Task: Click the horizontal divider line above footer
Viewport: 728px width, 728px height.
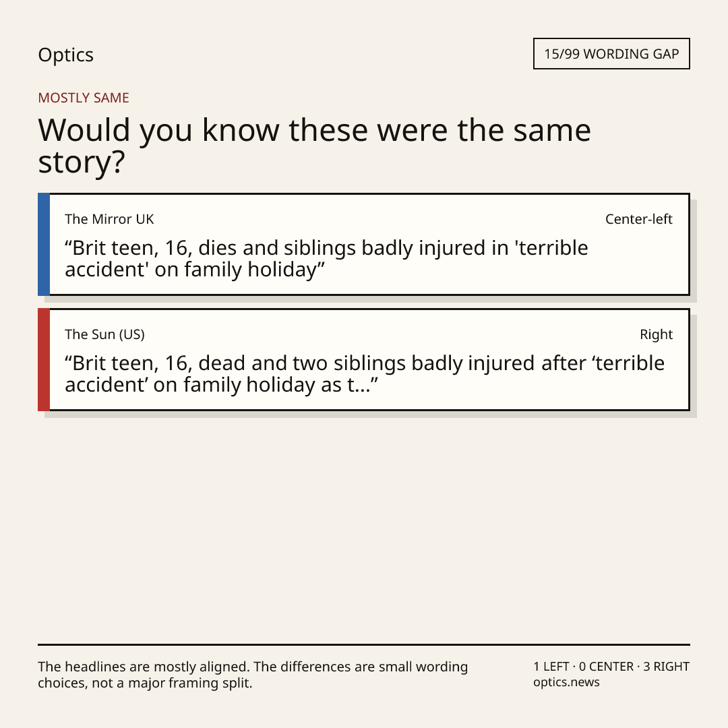Action: [x=364, y=644]
